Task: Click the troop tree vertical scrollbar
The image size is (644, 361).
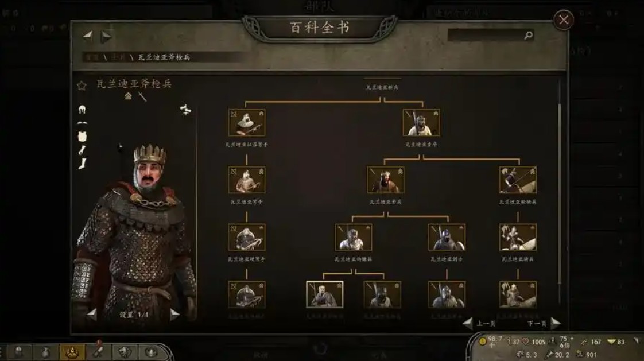Action: 559,193
